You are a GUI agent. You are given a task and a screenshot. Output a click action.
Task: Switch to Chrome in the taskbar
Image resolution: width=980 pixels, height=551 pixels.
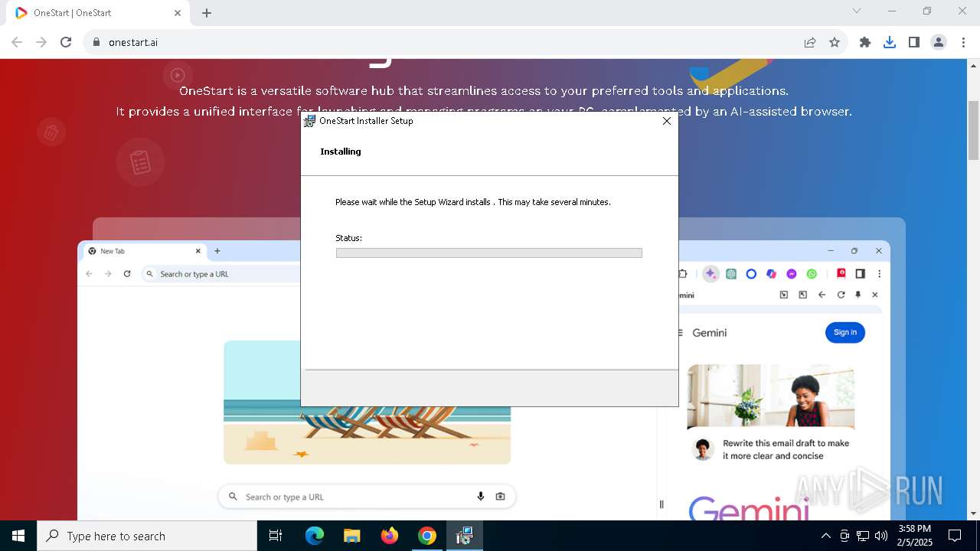tap(427, 536)
